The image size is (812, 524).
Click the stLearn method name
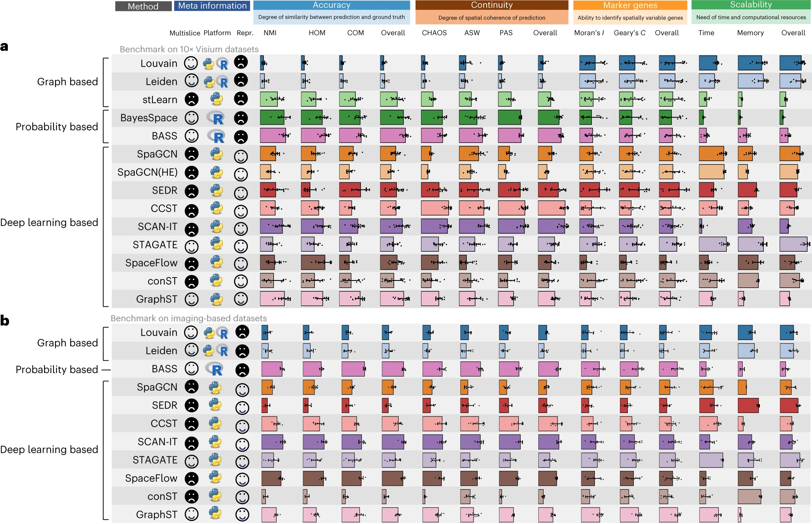[x=160, y=100]
